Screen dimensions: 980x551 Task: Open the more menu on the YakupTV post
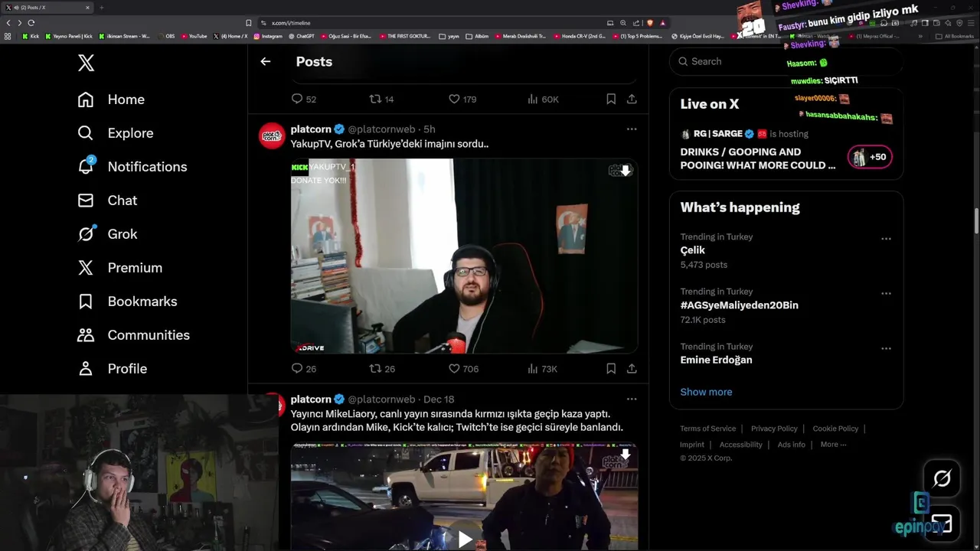tap(632, 129)
